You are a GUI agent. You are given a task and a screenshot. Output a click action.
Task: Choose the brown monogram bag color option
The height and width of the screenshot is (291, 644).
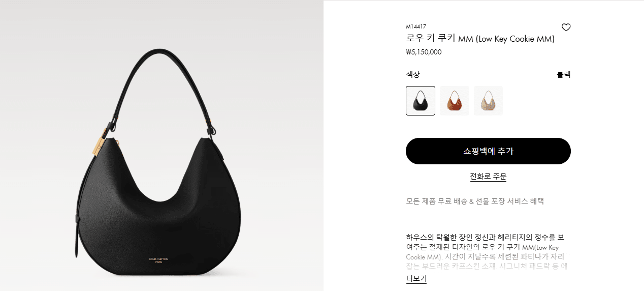point(455,101)
